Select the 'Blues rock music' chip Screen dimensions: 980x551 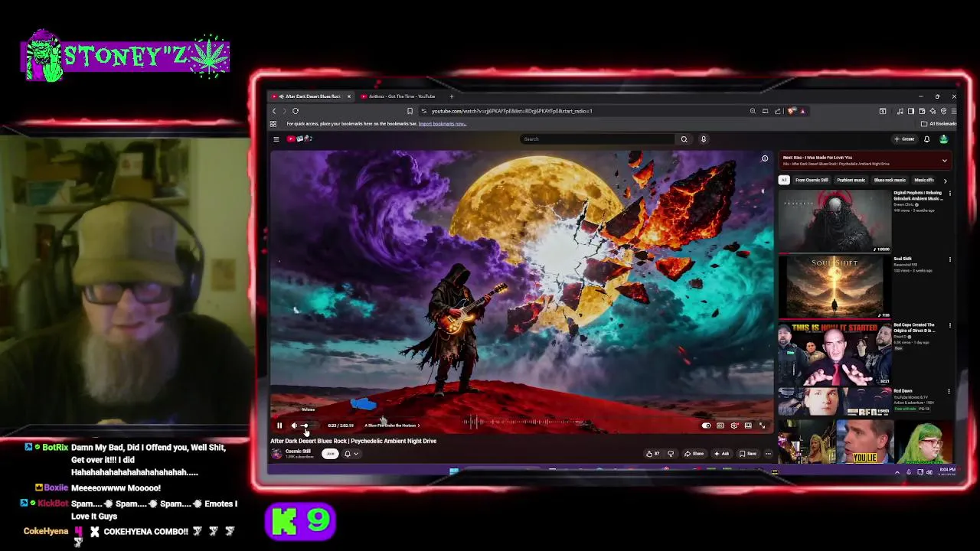(890, 180)
